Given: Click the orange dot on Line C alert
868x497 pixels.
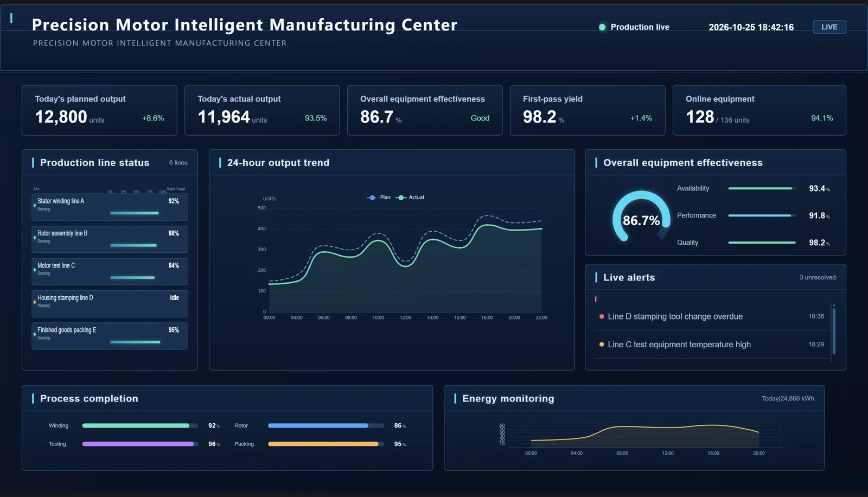Looking at the screenshot, I should 602,345.
